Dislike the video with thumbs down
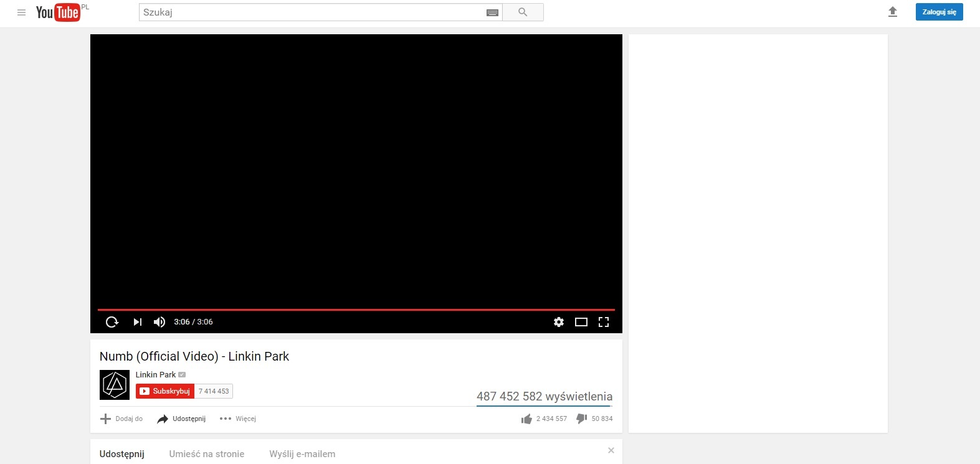Viewport: 980px width, 464px height. click(x=594, y=419)
